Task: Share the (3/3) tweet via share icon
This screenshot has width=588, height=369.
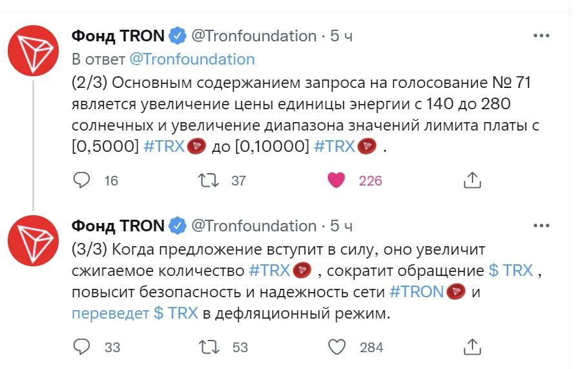Action: pos(472,347)
